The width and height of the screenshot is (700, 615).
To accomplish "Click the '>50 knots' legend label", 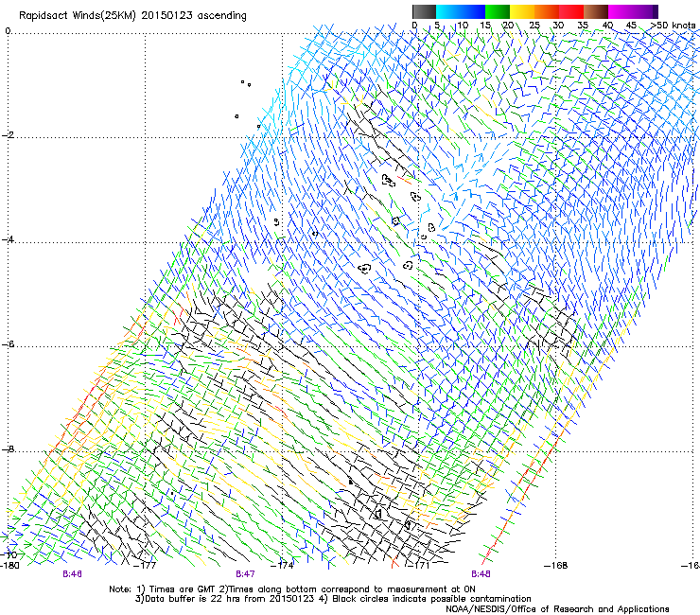I will coord(673,26).
